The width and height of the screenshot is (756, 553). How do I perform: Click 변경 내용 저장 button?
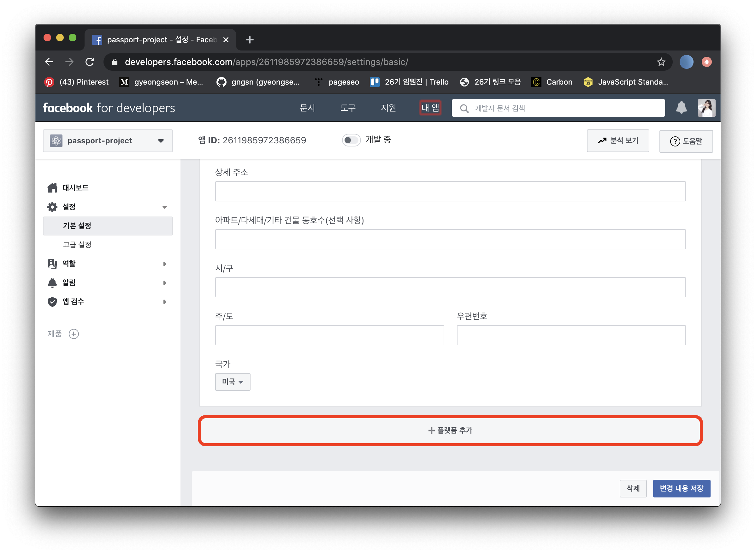click(681, 488)
